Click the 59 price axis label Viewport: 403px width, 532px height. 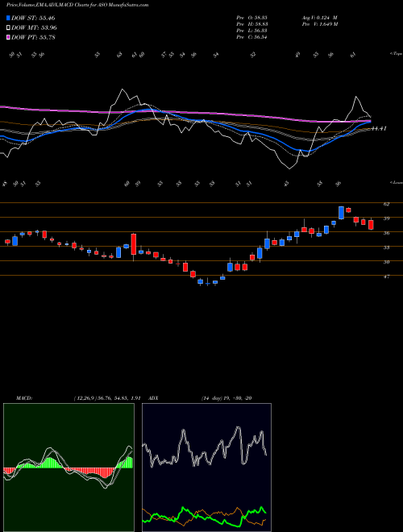[x=386, y=218]
